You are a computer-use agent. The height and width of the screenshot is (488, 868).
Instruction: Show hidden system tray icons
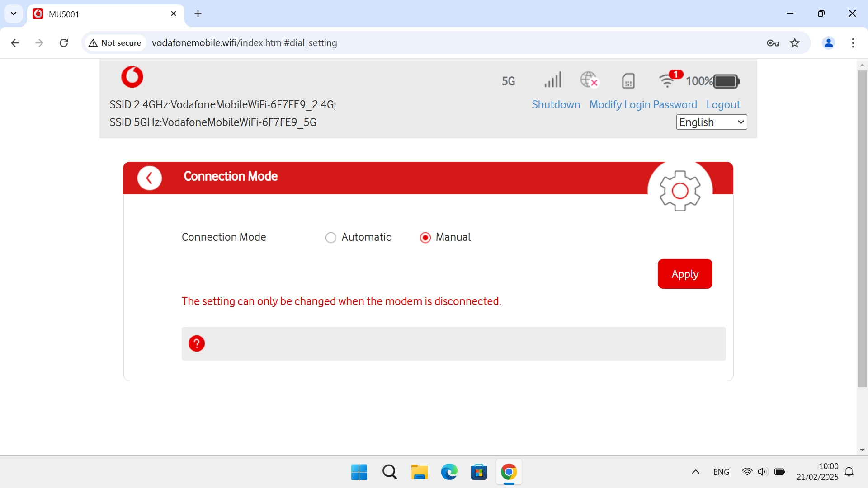[695, 472]
